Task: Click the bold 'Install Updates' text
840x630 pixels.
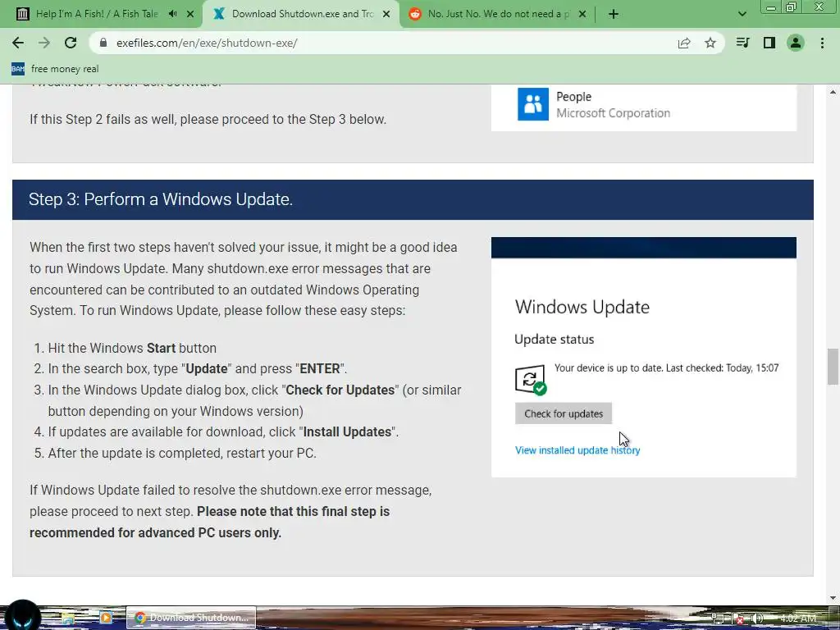Action: (x=347, y=431)
